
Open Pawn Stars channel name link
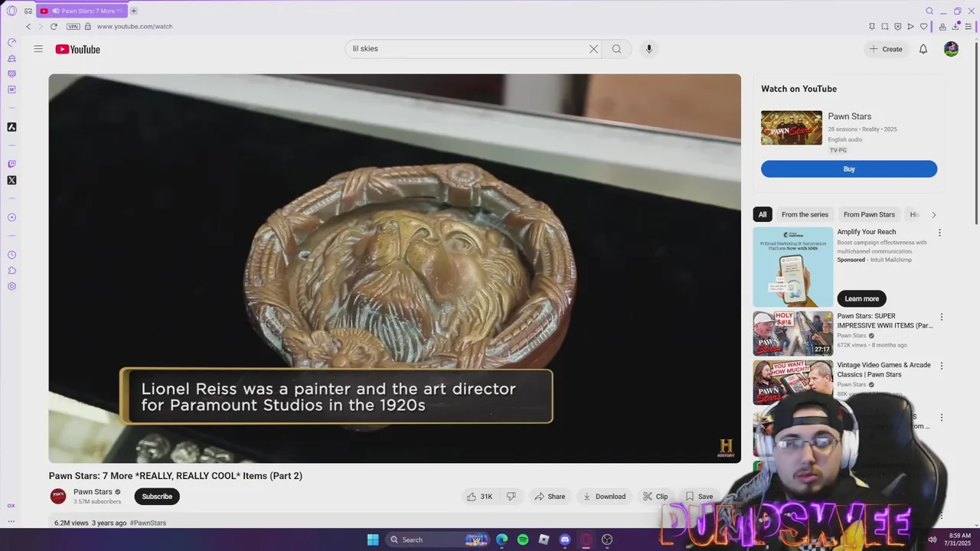coord(93,492)
